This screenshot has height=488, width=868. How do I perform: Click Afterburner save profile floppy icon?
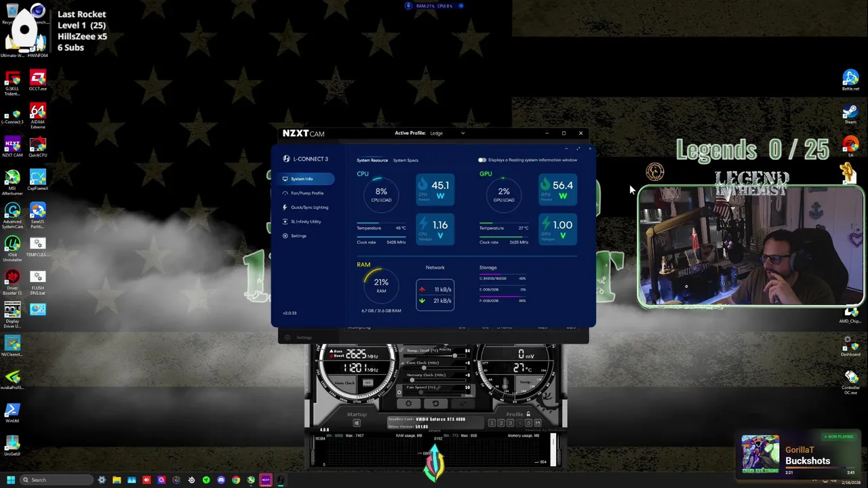tap(537, 423)
